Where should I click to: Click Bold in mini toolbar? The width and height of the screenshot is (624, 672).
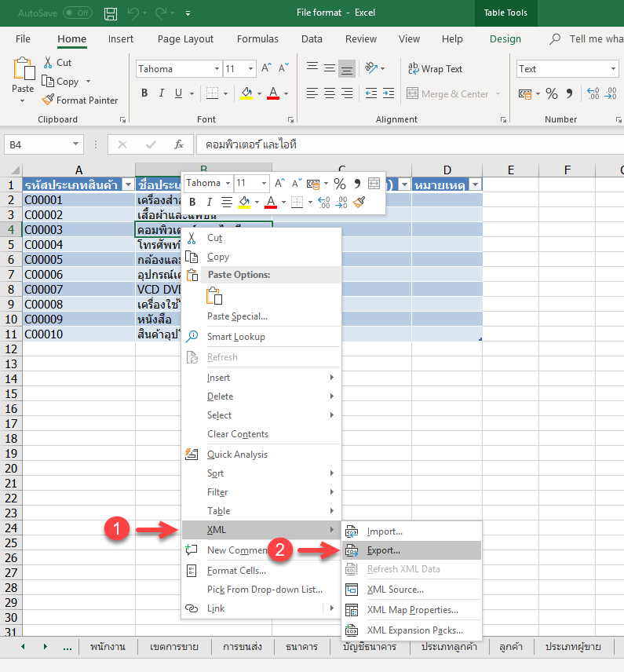pos(192,202)
